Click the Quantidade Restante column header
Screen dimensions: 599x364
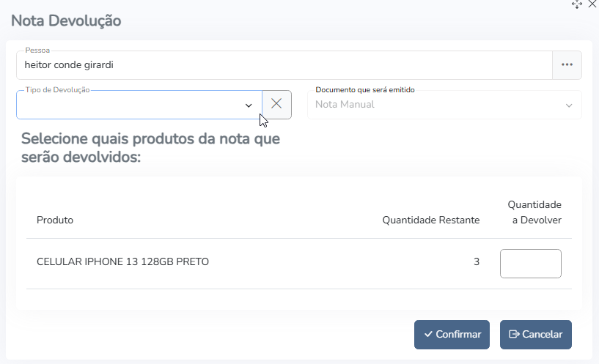tap(431, 220)
